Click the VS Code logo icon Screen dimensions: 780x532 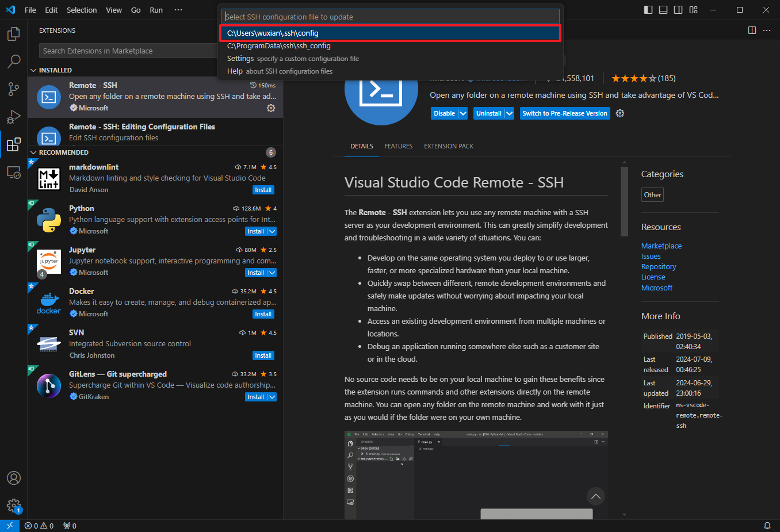[x=10, y=10]
